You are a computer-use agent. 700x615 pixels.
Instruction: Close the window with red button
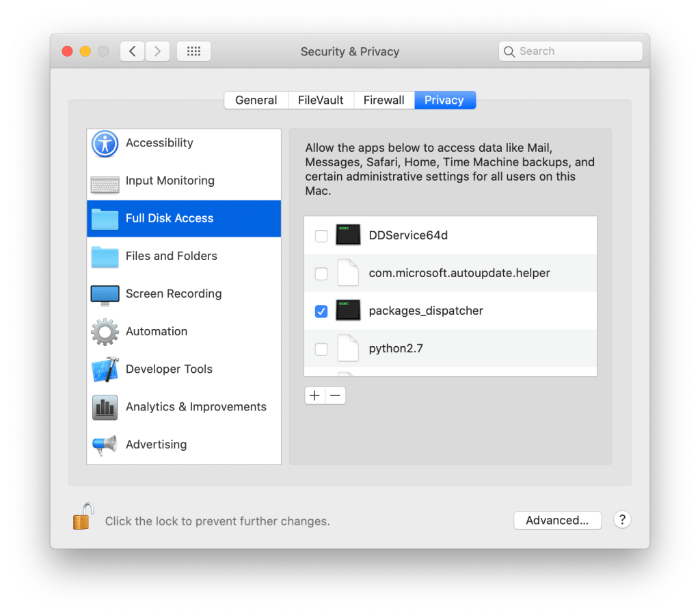(x=68, y=51)
